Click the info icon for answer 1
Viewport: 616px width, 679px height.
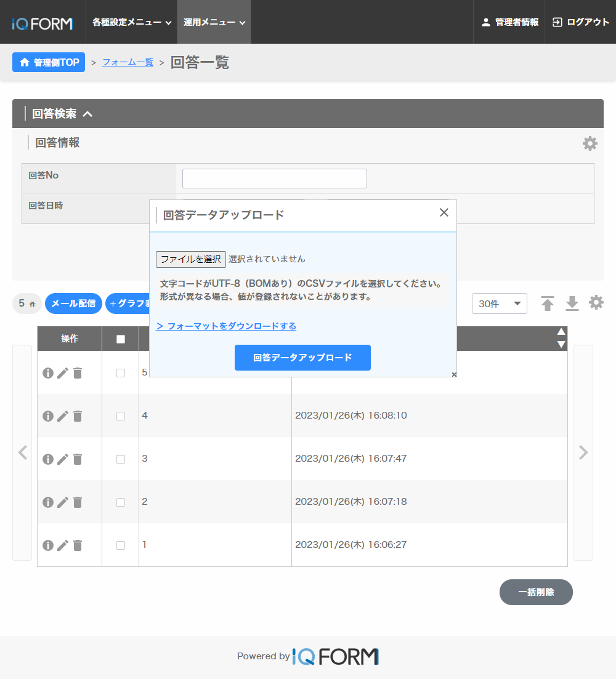tap(48, 545)
